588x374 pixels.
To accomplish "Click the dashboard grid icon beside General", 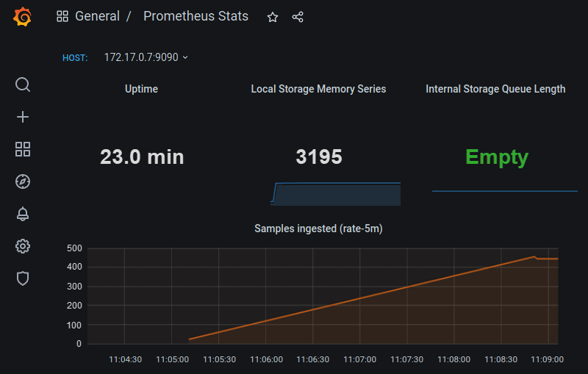I will click(x=62, y=16).
